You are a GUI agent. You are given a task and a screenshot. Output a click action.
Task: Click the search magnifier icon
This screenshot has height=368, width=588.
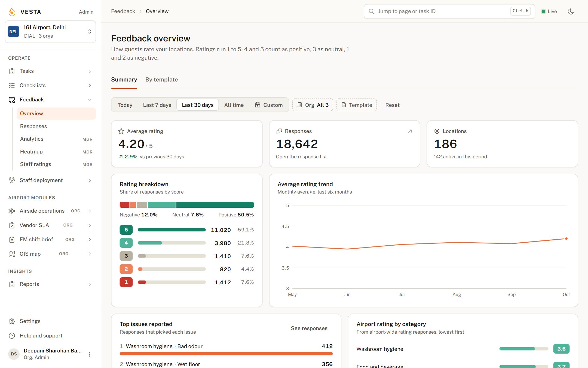[371, 11]
